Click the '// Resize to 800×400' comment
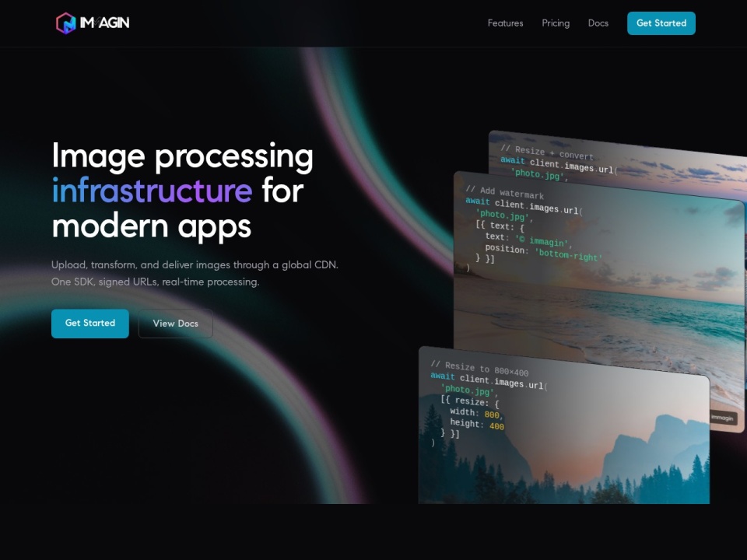 (479, 368)
